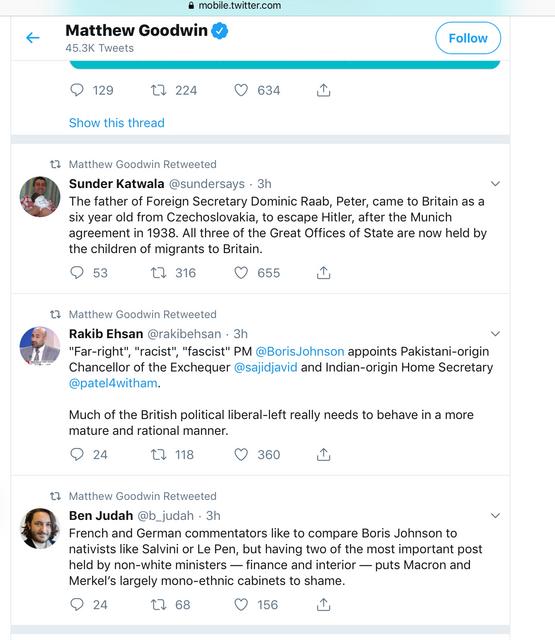Expand more options on Rakib Ehsan's tweet
The height and width of the screenshot is (640, 555).
495,334
